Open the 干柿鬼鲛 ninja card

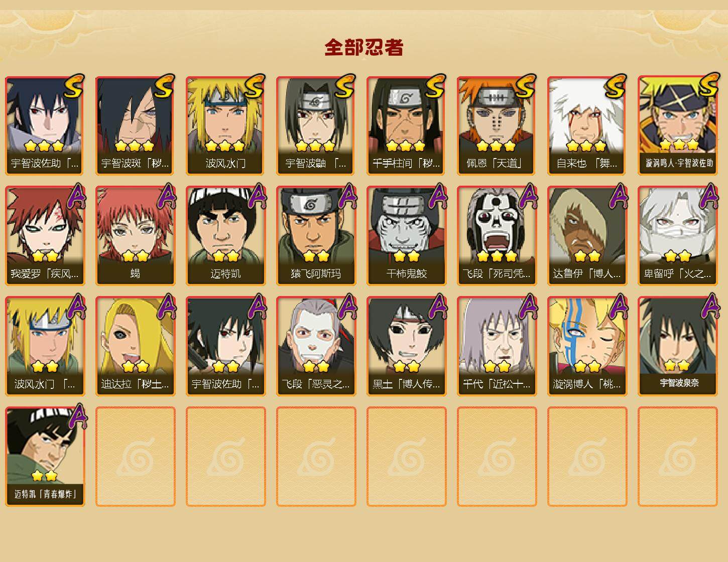point(406,236)
